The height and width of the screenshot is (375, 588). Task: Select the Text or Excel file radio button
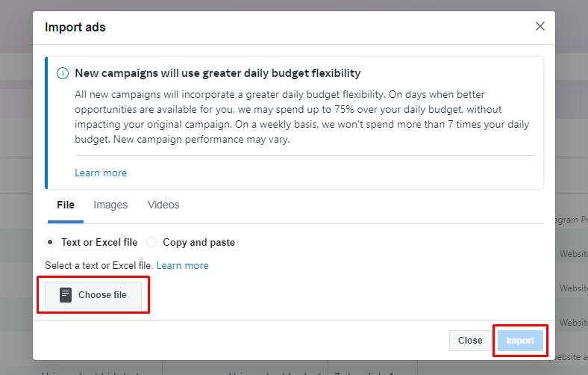[50, 242]
